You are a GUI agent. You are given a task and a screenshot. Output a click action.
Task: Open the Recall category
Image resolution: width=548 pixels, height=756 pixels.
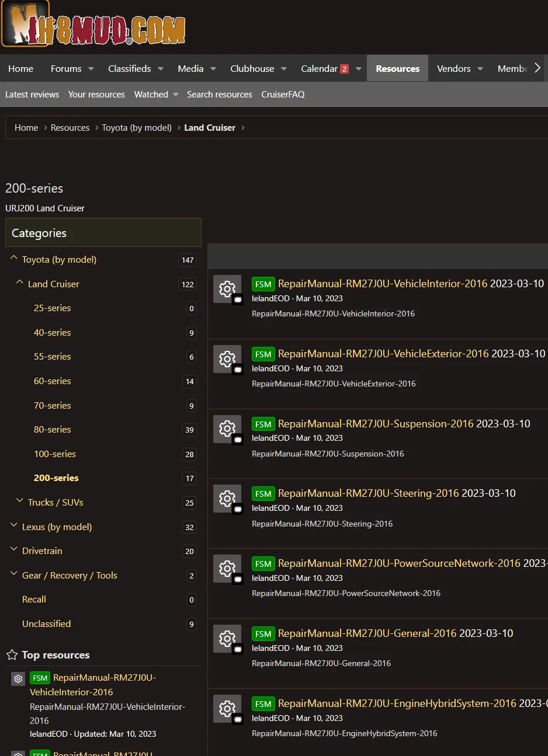[x=34, y=600]
